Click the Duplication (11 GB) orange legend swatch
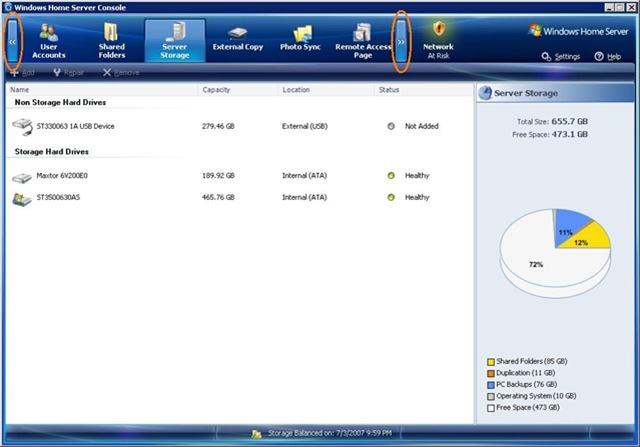 491,373
